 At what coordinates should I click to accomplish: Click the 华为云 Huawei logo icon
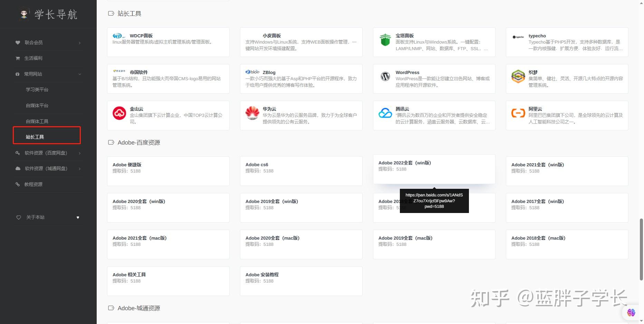tap(252, 113)
